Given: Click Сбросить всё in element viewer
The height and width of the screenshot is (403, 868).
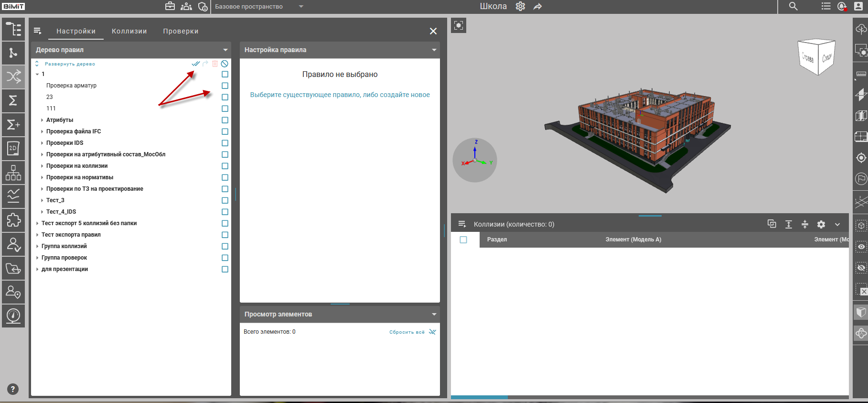Looking at the screenshot, I should [407, 332].
